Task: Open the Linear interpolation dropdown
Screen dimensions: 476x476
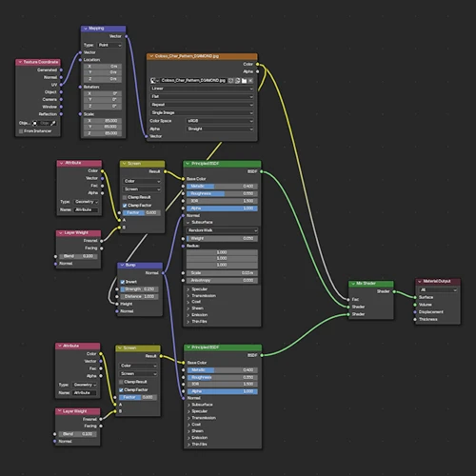Action: pos(202,89)
